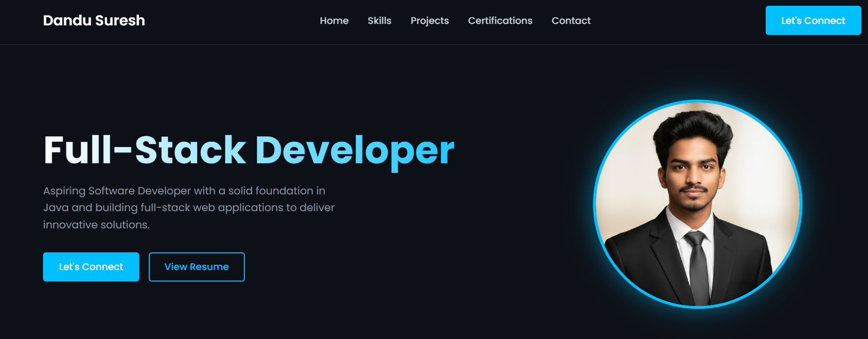Go to the Home nav link
Image resolution: width=868 pixels, height=339 pixels.
tap(334, 21)
